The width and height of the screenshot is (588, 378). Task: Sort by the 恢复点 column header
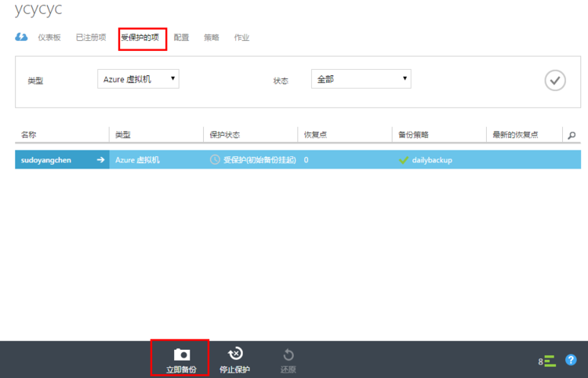tap(315, 135)
